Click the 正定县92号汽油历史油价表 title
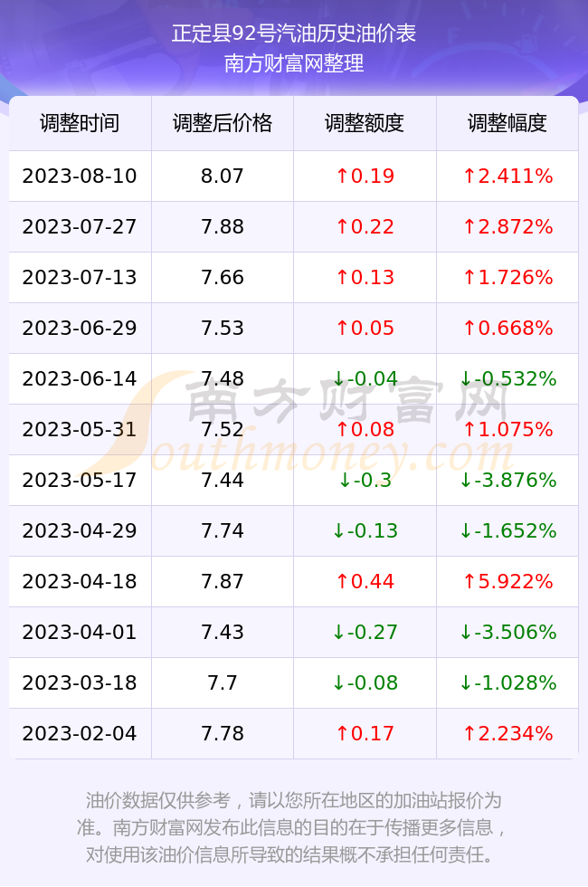Image resolution: width=588 pixels, height=887 pixels. [294, 33]
